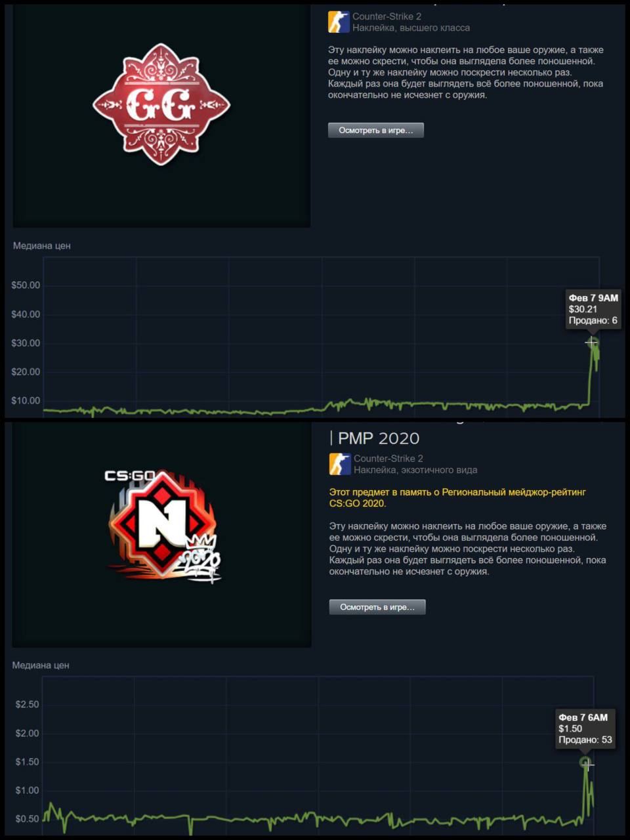Click the upper "Медиана цен" chart heading
The height and width of the screenshot is (840, 630).
tap(42, 245)
